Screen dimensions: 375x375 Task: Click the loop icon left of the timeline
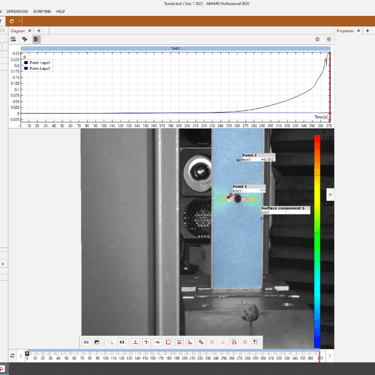12,356
